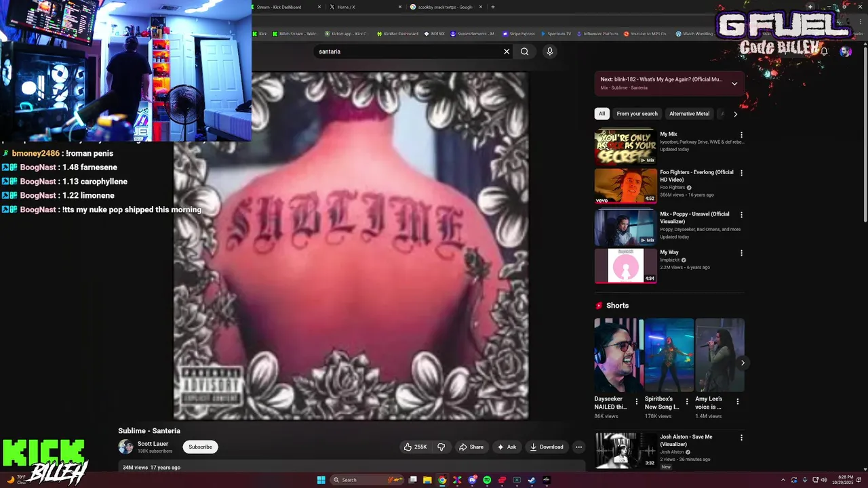Open File Explorer from the taskbar
The width and height of the screenshot is (868, 488).
coord(427,480)
